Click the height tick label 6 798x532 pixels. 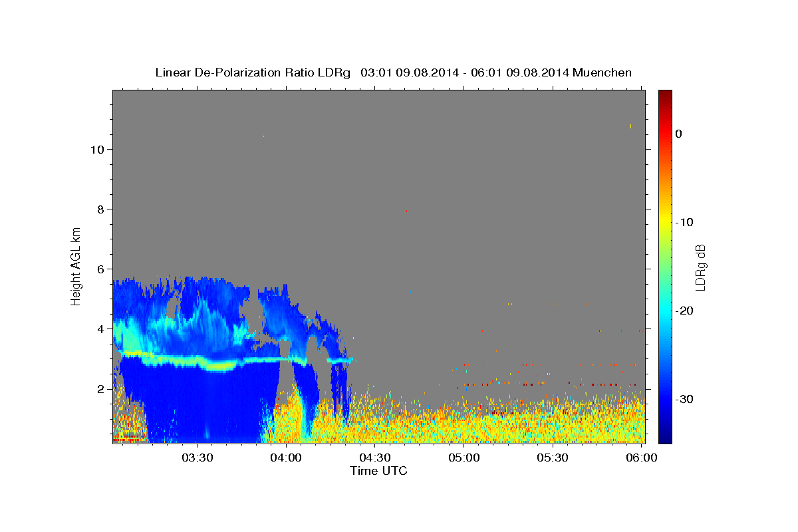click(x=100, y=269)
